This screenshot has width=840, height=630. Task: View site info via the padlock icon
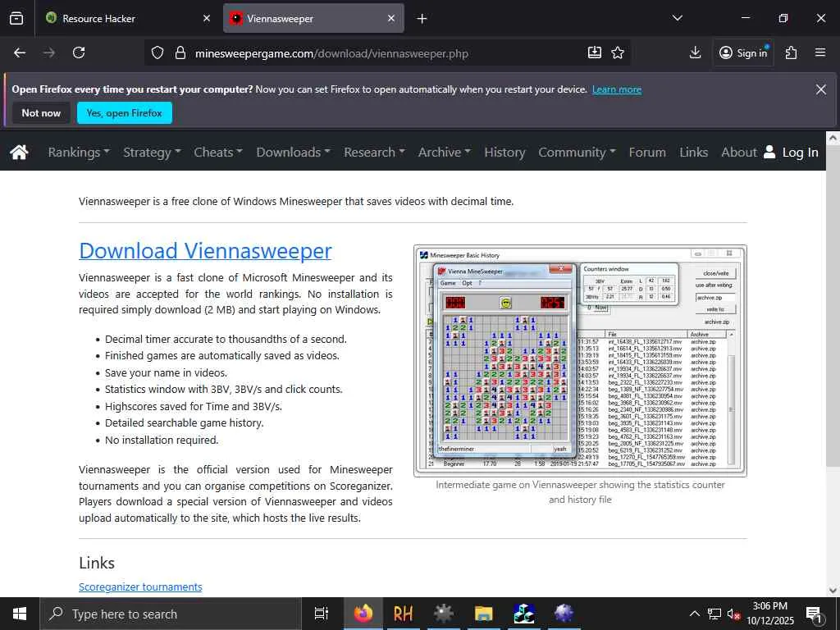pos(180,52)
